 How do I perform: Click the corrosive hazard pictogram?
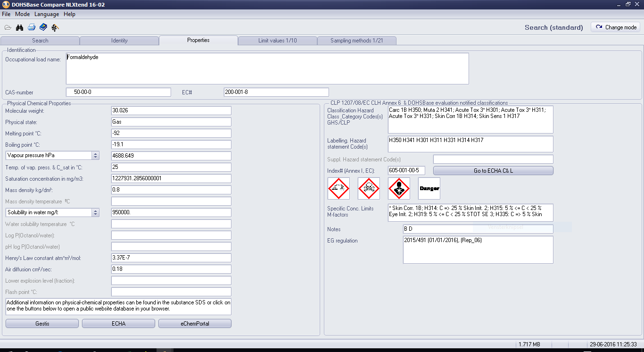tap(339, 189)
